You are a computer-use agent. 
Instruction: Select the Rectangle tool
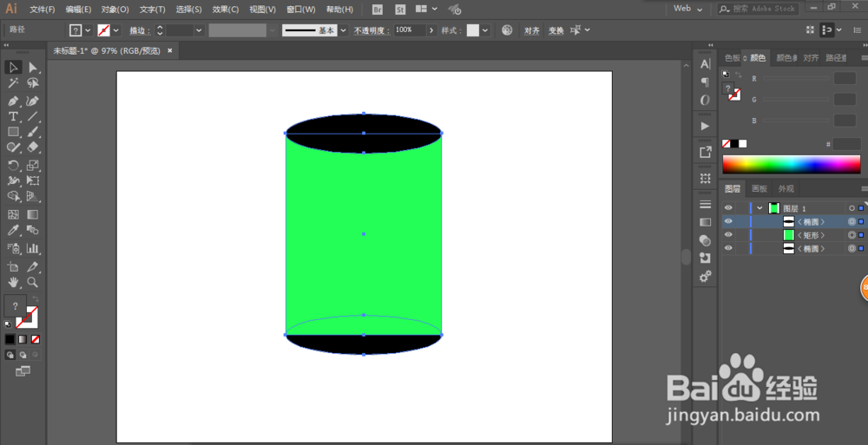coord(13,132)
